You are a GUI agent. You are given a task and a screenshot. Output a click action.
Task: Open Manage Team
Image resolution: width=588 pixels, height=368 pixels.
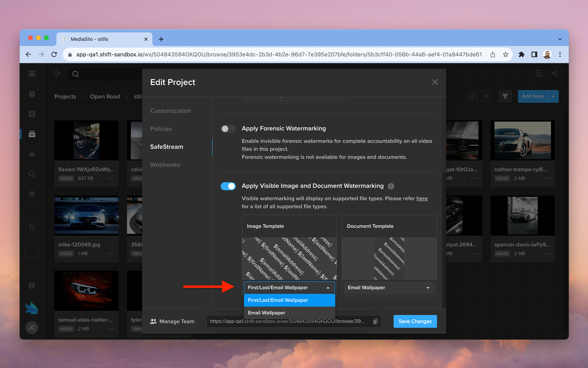[x=172, y=322]
